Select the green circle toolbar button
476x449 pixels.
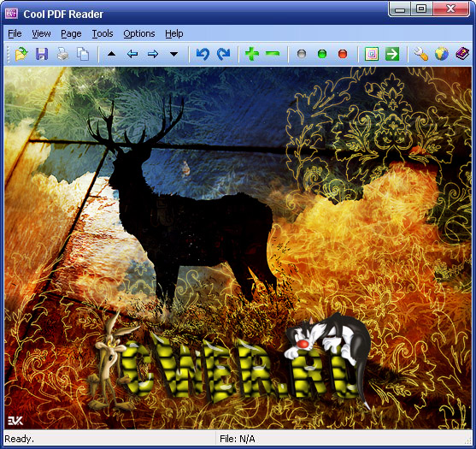point(322,55)
